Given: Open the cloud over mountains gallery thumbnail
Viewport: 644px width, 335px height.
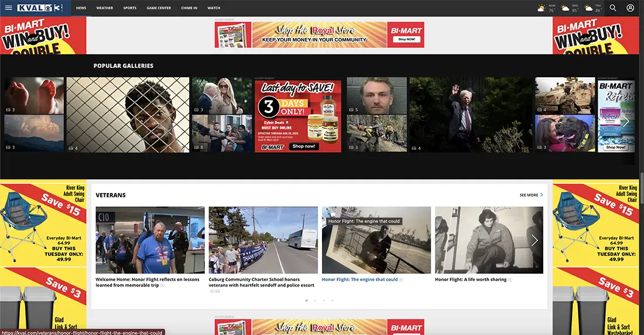Looking at the screenshot, I should [34, 133].
